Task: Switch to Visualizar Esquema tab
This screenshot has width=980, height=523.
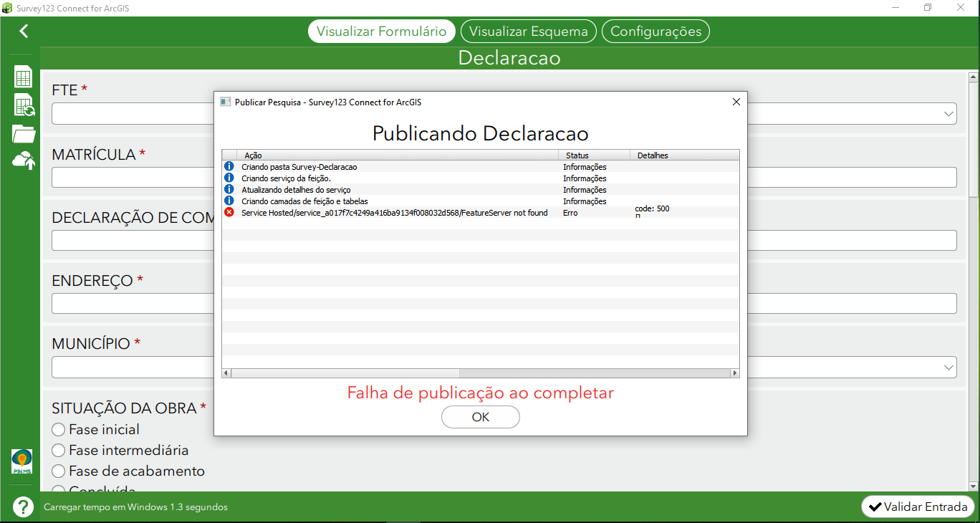Action: [529, 31]
